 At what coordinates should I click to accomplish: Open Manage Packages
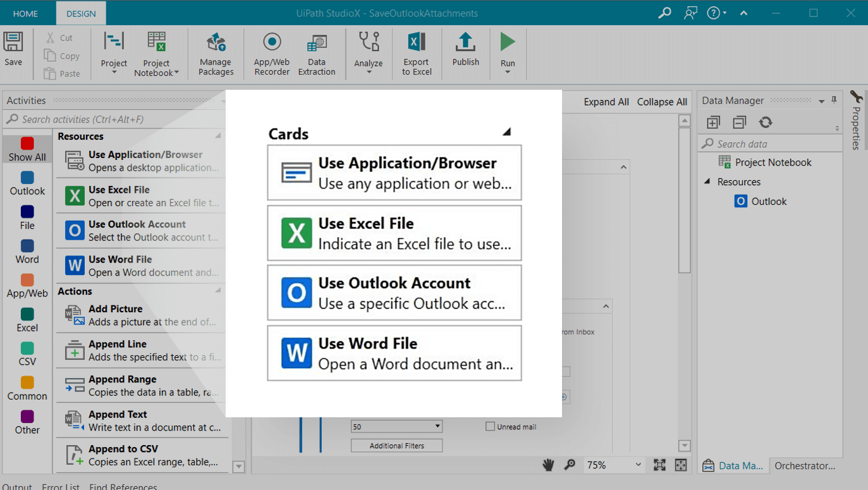(216, 54)
